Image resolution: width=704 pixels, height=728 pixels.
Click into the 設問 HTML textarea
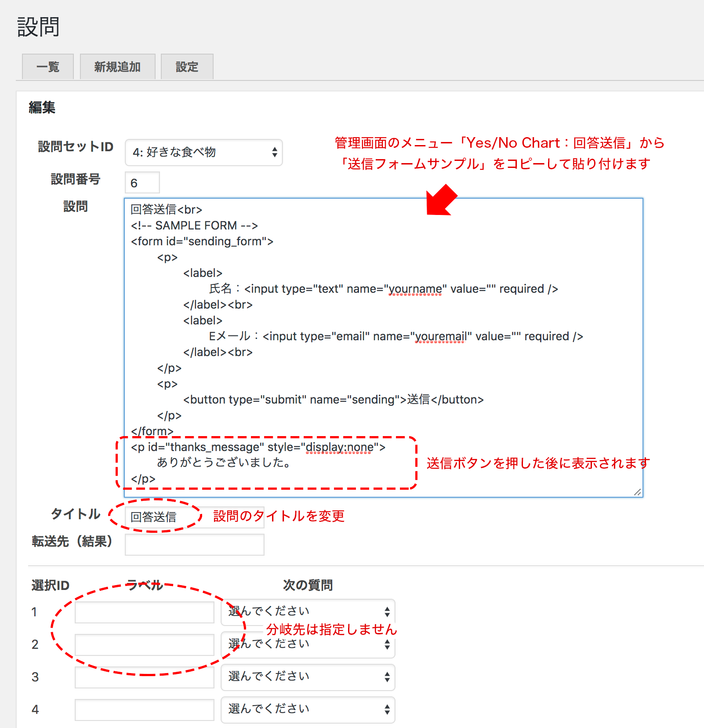coord(383,347)
